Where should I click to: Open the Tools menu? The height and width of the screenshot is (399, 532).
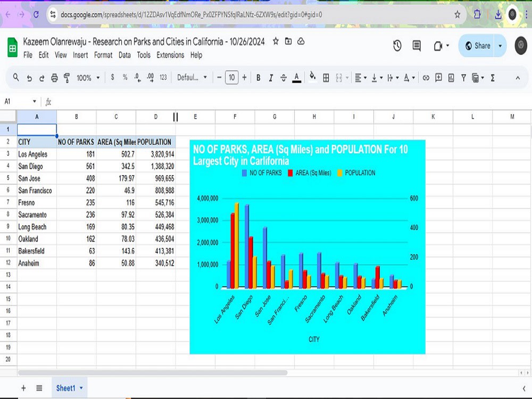click(144, 55)
